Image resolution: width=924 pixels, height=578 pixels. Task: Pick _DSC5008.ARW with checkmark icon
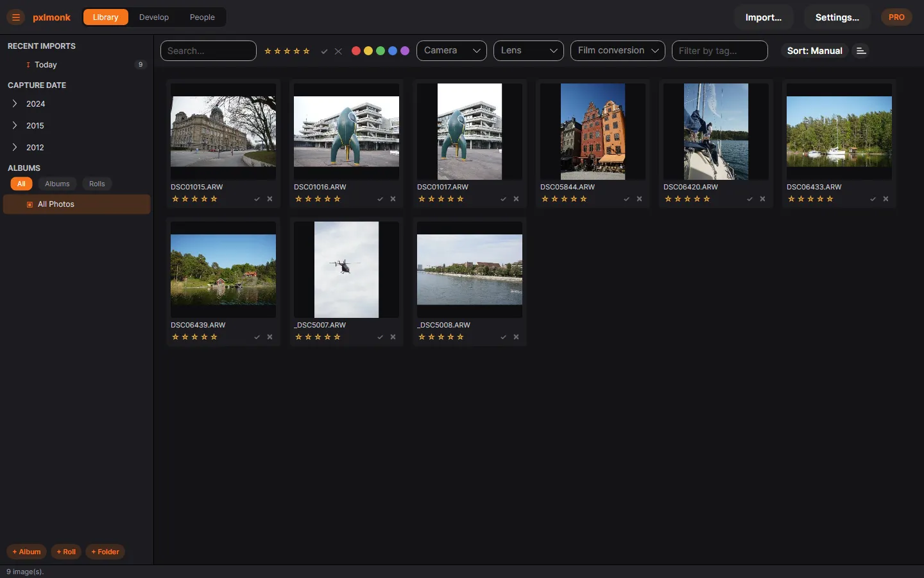503,337
